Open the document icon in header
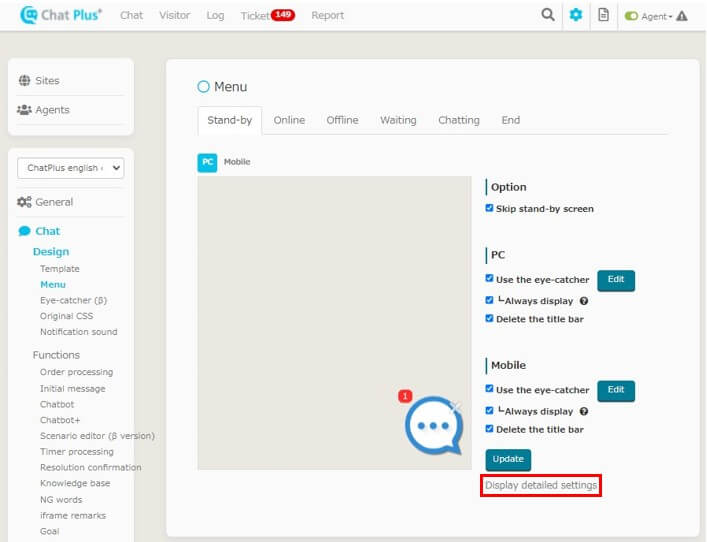 point(603,15)
